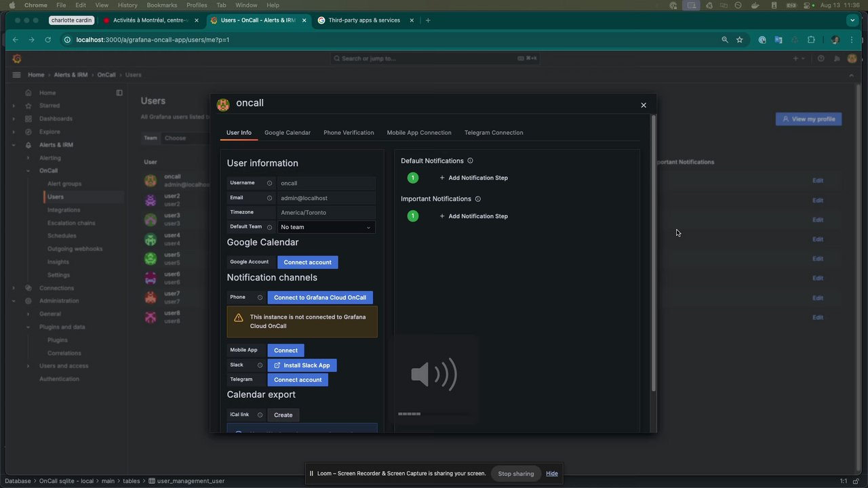
Task: Click the Grafana news feed icon
Action: coord(837,58)
